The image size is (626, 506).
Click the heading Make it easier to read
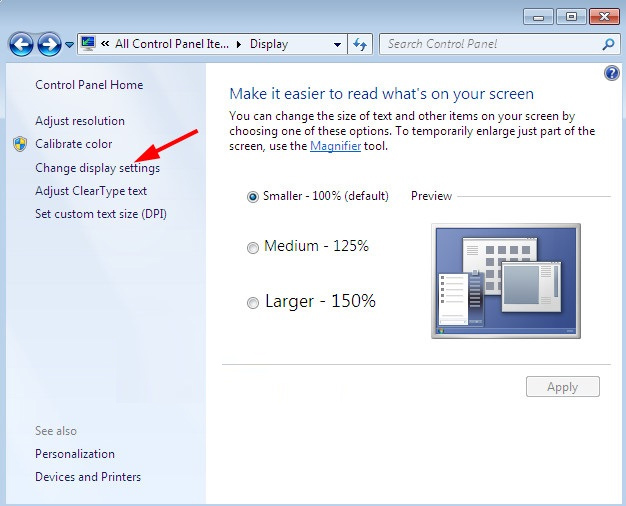[381, 94]
